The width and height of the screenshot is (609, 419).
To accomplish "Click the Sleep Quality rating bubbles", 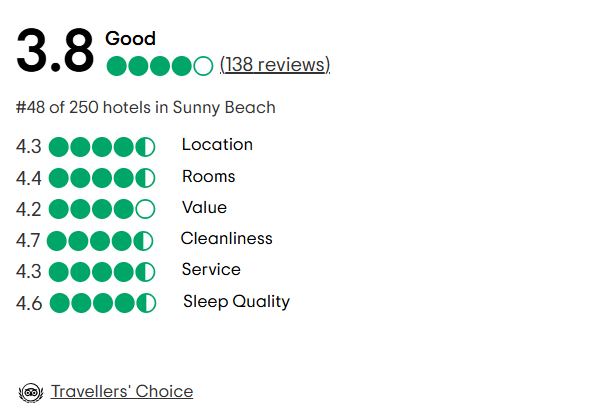I will [103, 303].
